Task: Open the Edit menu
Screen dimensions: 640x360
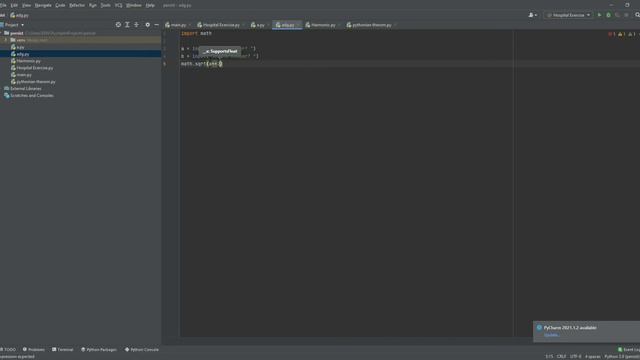Action: pyautogui.click(x=14, y=5)
